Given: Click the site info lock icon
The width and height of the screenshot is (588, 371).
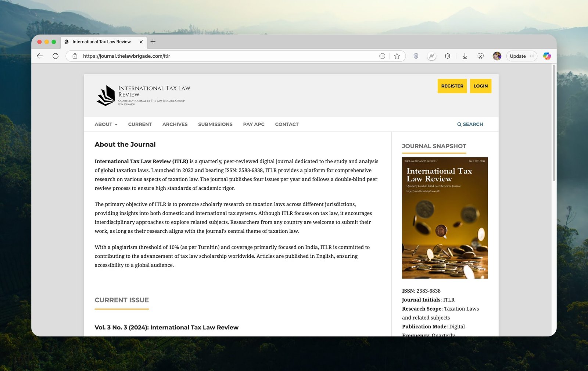Looking at the screenshot, I should (x=75, y=56).
